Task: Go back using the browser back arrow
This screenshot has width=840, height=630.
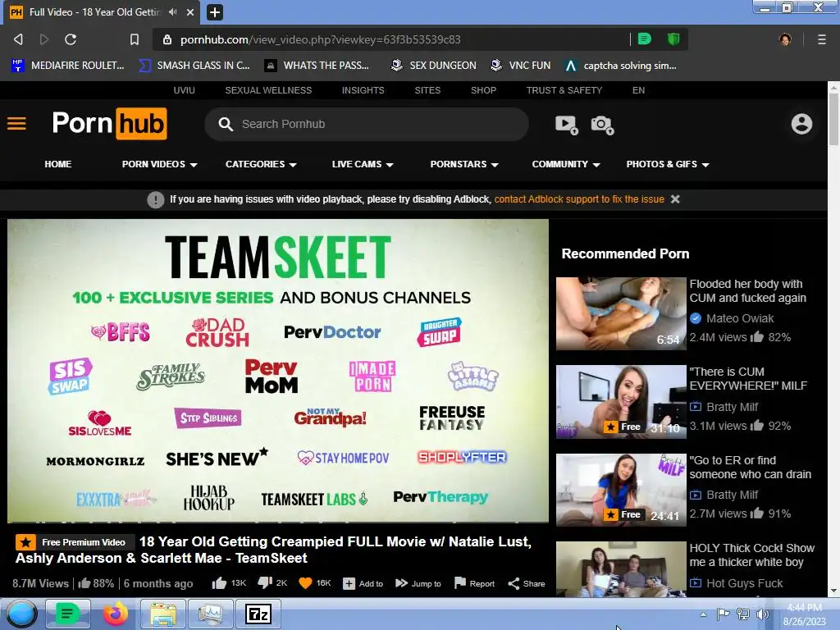Action: 18,39
